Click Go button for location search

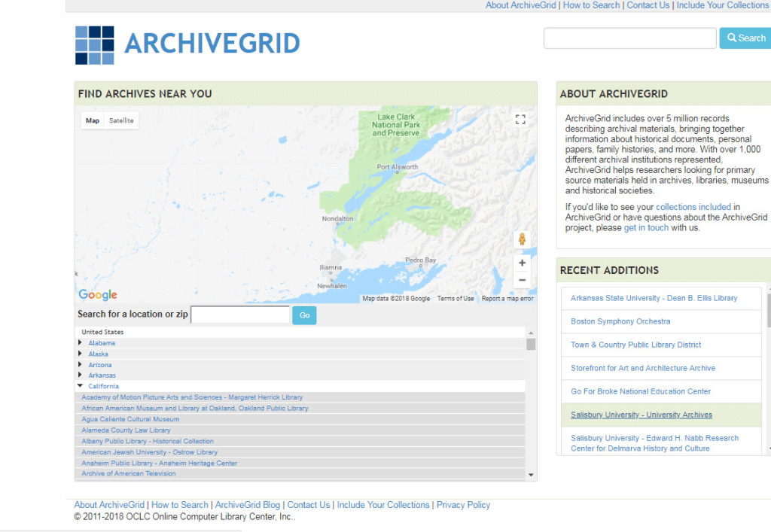304,315
